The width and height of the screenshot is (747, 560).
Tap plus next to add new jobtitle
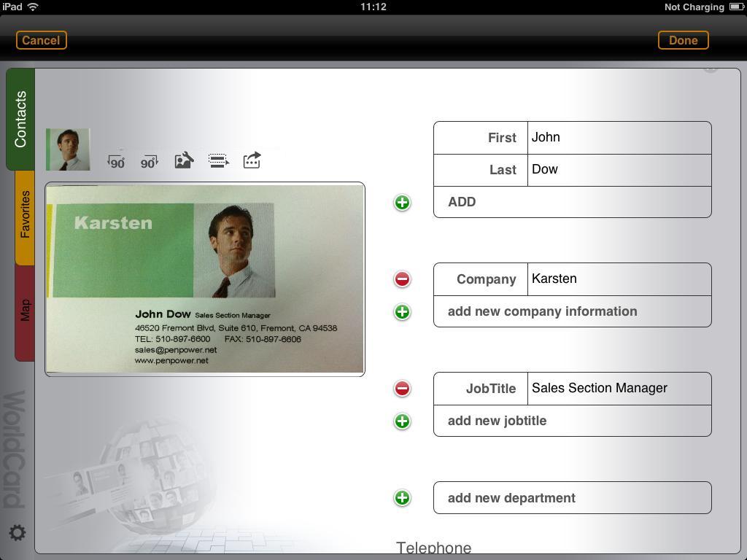pyautogui.click(x=402, y=421)
